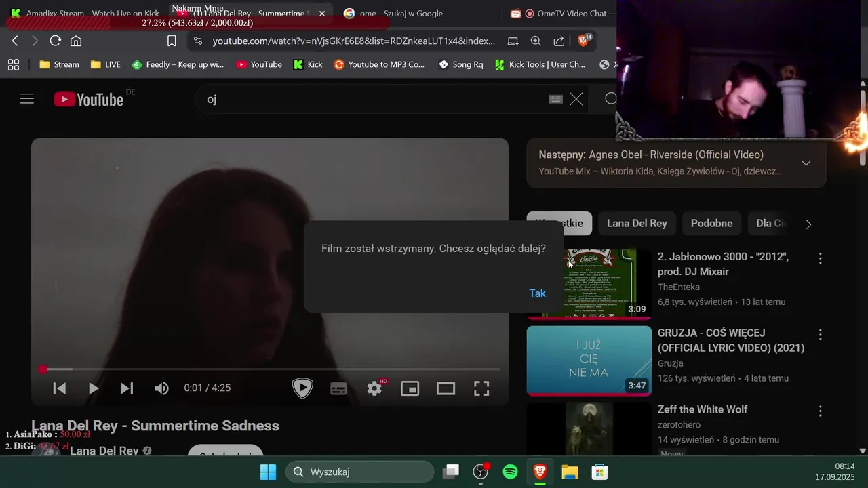868x488 pixels.
Task: Play the paused video
Action: pyautogui.click(x=94, y=388)
